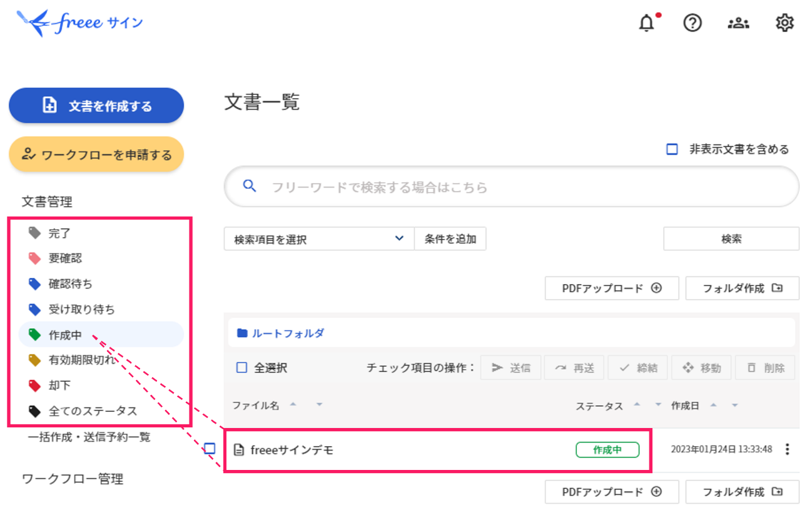Click the 文書を作成する button

(x=96, y=106)
